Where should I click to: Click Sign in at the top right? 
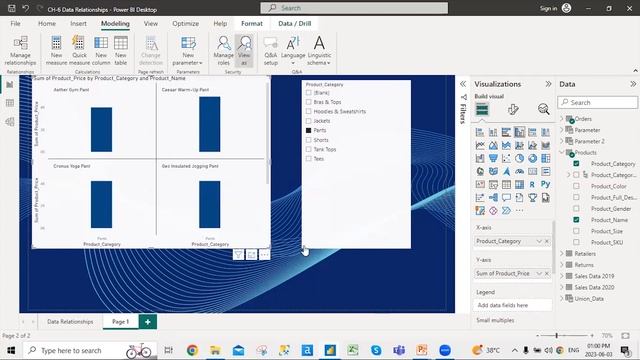point(548,8)
